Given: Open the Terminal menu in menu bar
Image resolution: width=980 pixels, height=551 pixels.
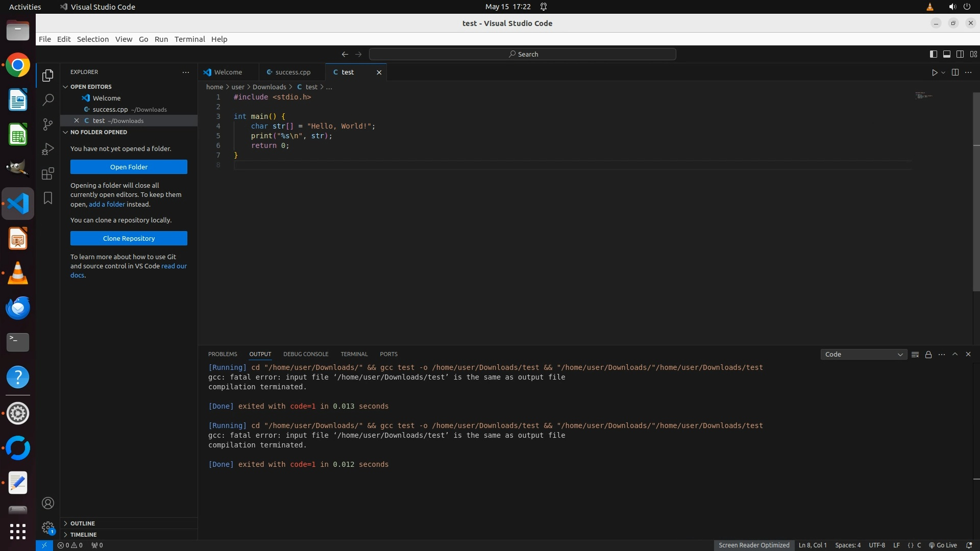Looking at the screenshot, I should (189, 39).
